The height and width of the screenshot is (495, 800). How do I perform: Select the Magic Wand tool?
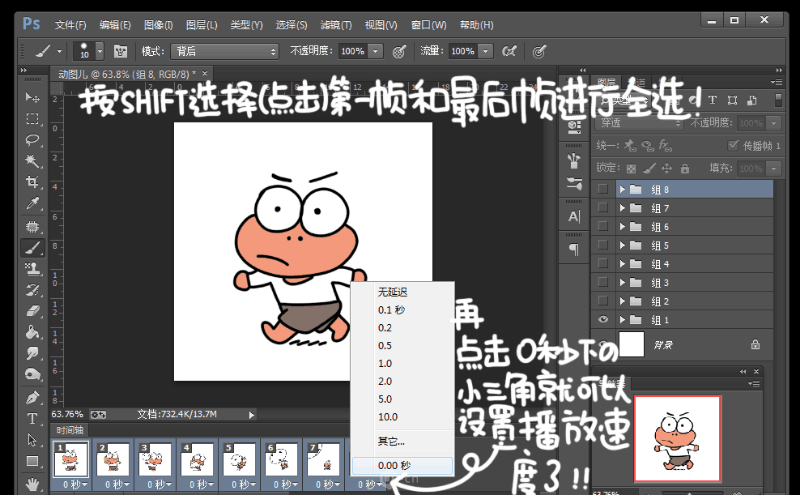click(x=32, y=161)
